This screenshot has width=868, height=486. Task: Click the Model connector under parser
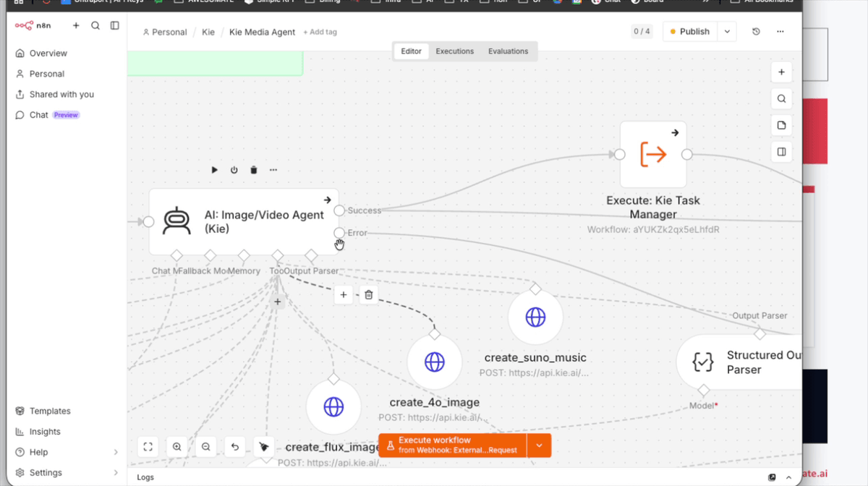click(x=704, y=390)
